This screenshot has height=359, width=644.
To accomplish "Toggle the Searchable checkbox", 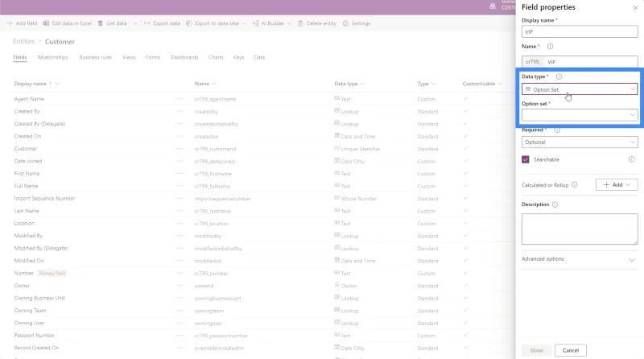I will coord(526,159).
